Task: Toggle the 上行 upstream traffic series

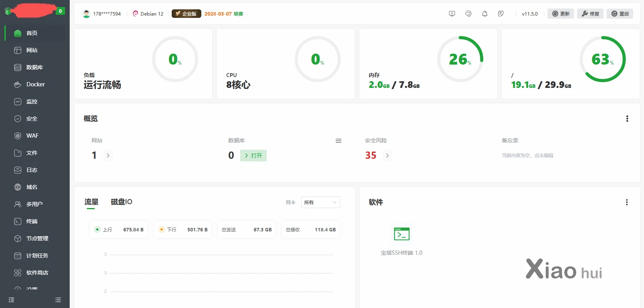Action: 98,229
